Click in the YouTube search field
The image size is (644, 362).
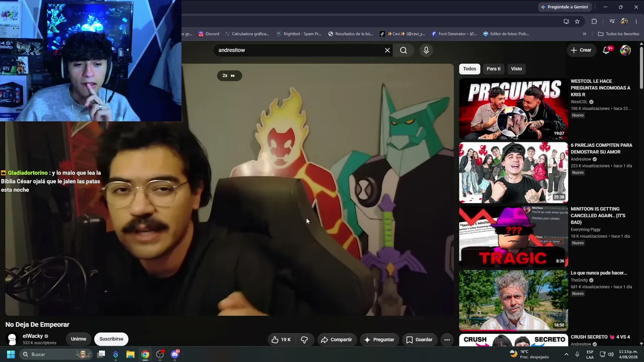pyautogui.click(x=299, y=50)
